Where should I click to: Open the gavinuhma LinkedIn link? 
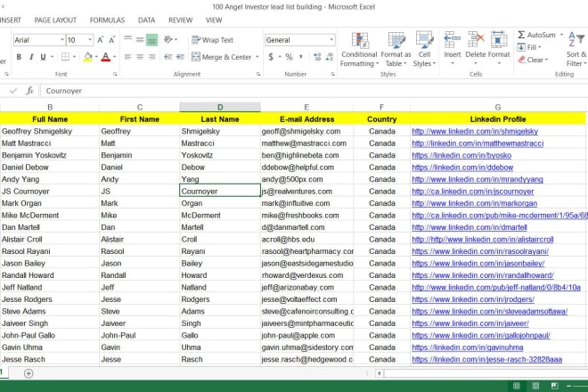pos(467,347)
